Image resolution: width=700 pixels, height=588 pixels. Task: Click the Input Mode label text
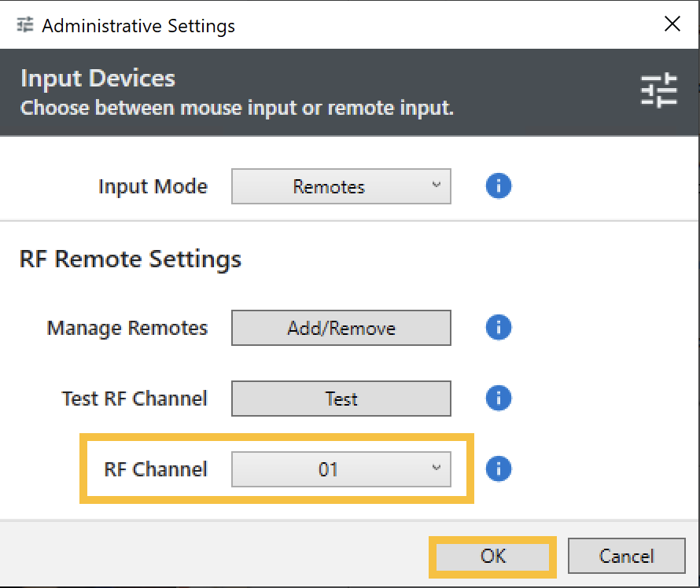[153, 187]
